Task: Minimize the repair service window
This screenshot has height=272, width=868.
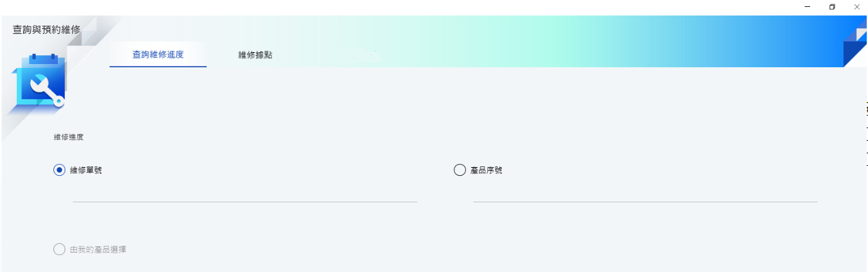Action: click(x=808, y=6)
